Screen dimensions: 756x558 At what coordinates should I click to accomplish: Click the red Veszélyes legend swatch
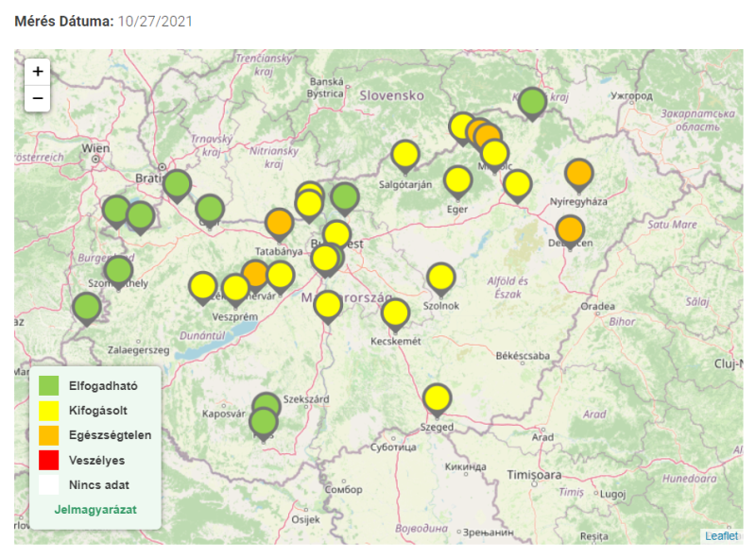[49, 460]
